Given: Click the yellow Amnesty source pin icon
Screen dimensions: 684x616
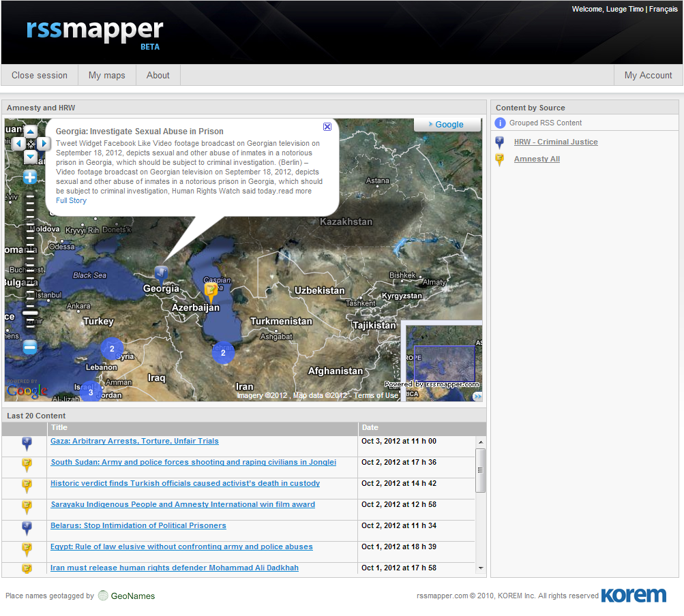Looking at the screenshot, I should [x=500, y=159].
